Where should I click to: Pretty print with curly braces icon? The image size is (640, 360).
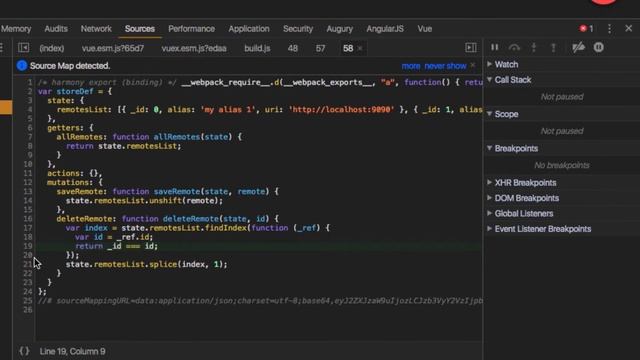pyautogui.click(x=24, y=351)
